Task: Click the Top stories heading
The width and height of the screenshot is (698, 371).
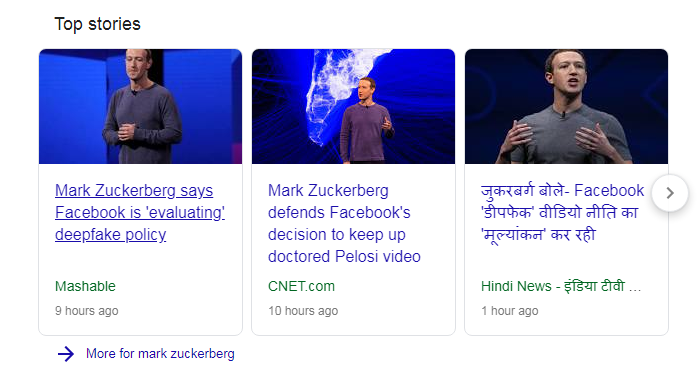Action: pos(97,24)
